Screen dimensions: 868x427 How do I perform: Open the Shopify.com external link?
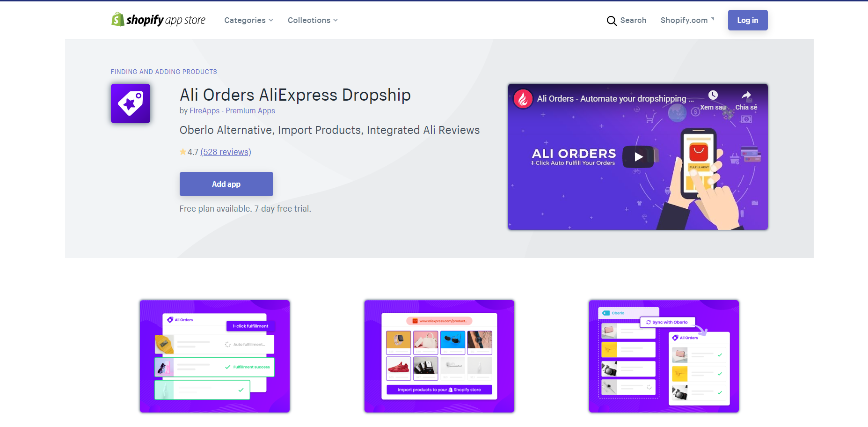click(x=687, y=20)
